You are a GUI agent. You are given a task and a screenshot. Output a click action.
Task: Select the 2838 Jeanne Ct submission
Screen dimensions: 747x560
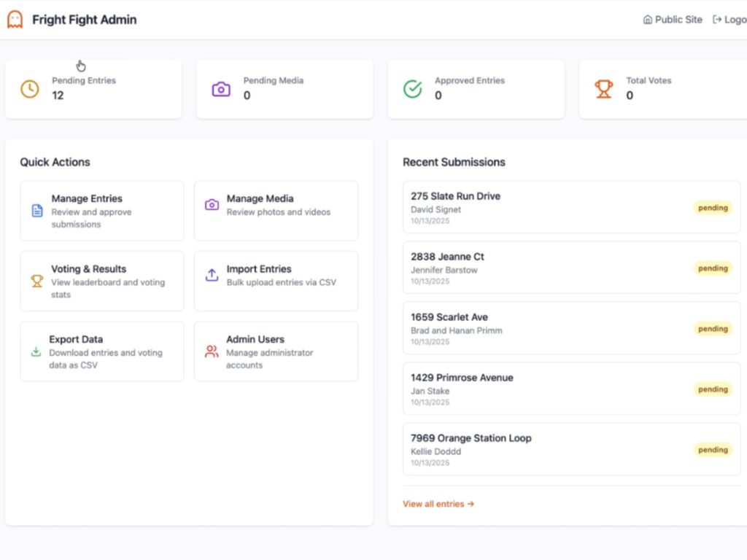(571, 268)
